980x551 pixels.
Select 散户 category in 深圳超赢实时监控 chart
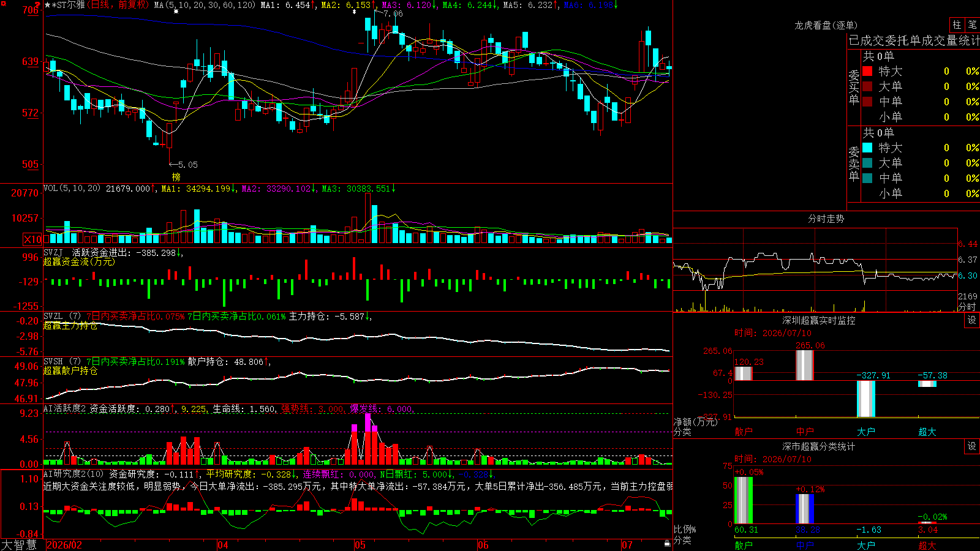tap(744, 432)
